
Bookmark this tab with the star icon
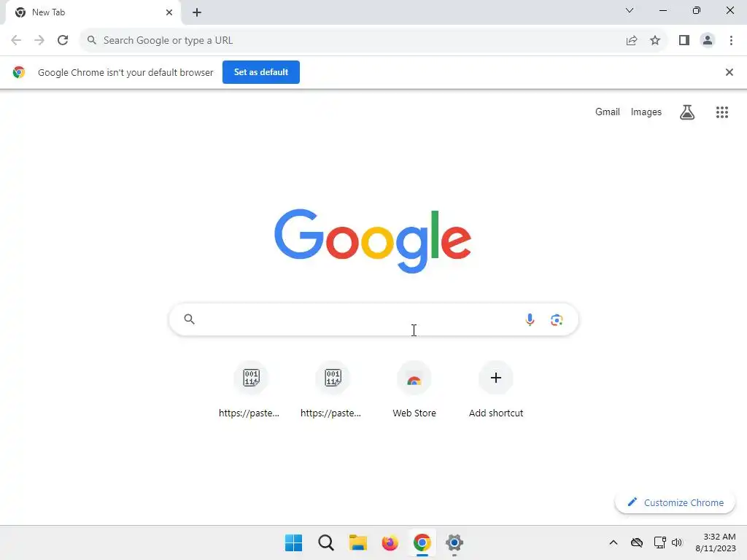[655, 41]
